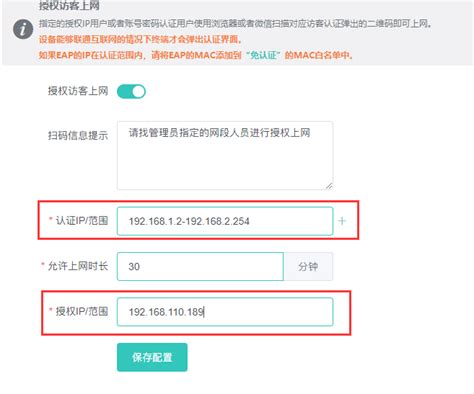The width and height of the screenshot is (474, 394).
Task: Disable the 授权访客上网 toggle switch
Action: (x=131, y=91)
